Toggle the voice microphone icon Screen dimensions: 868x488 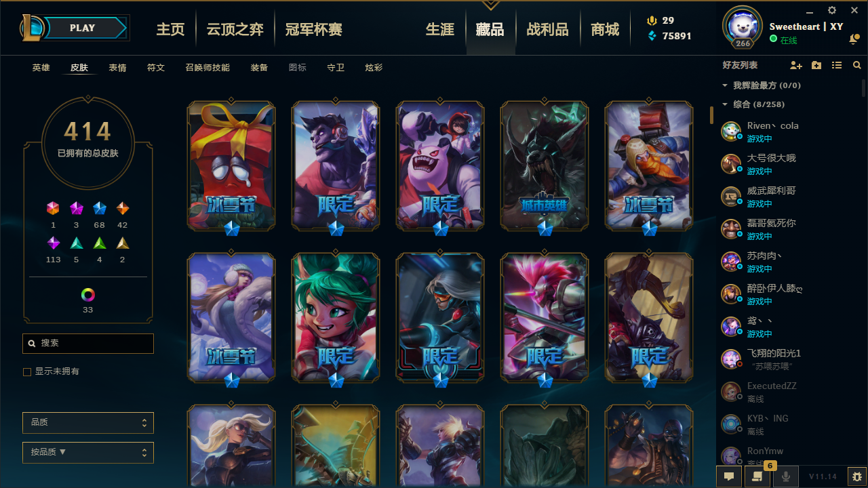[786, 476]
